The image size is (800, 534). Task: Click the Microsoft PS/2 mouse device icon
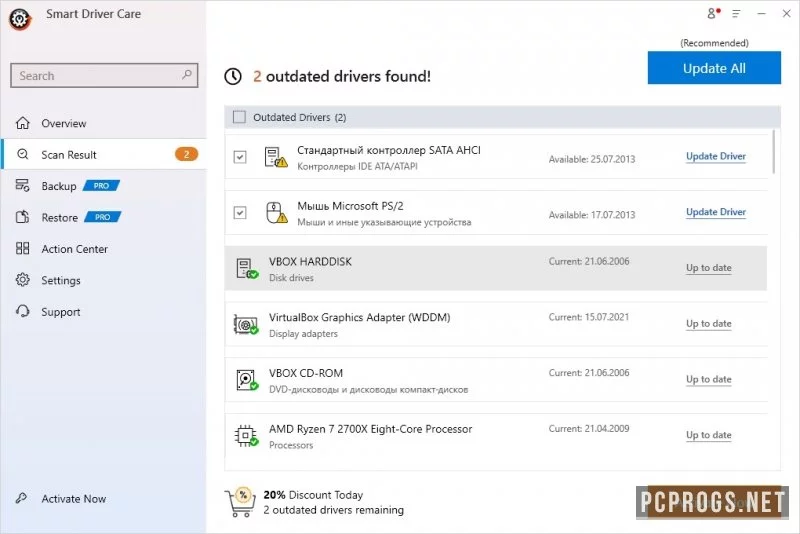coord(277,213)
